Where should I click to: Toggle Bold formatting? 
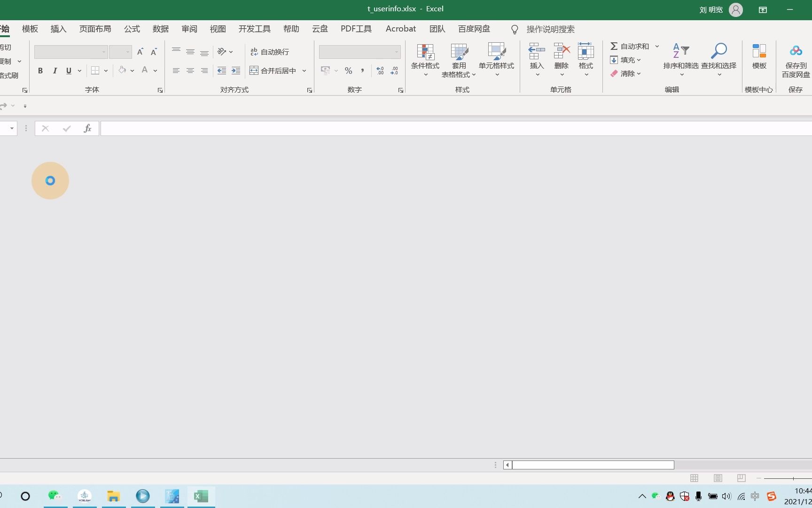click(x=40, y=71)
